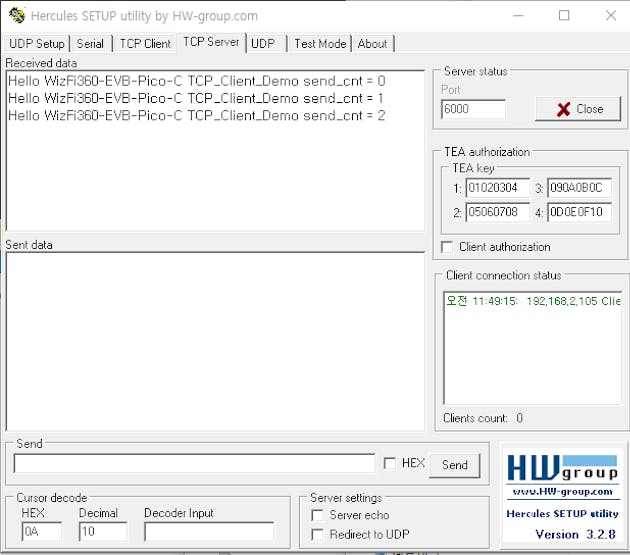This screenshot has width=630, height=555.
Task: Click TEA key 1 field 01020304
Action: point(498,188)
